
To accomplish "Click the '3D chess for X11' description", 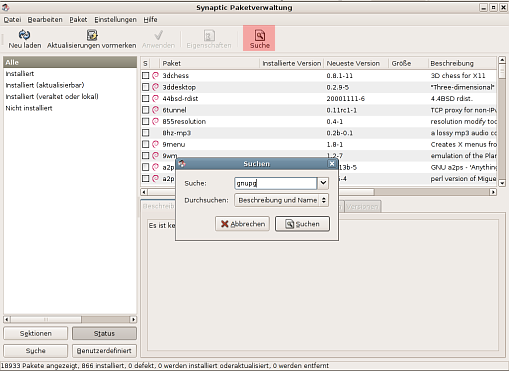I will (458, 76).
